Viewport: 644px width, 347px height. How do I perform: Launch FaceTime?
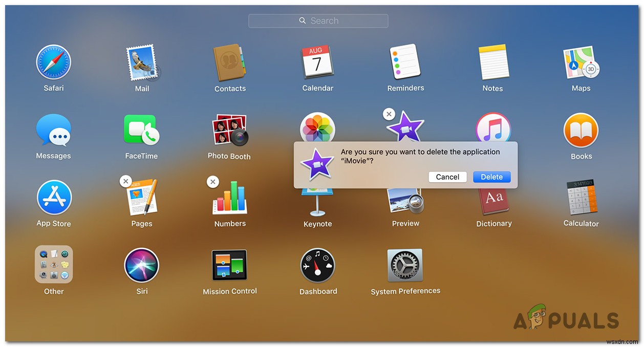tap(142, 130)
